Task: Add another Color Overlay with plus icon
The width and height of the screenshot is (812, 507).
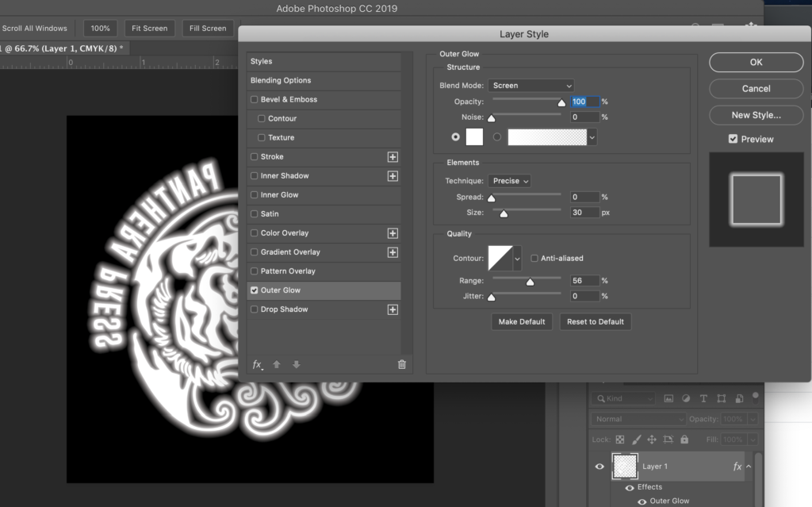Action: 393,233
